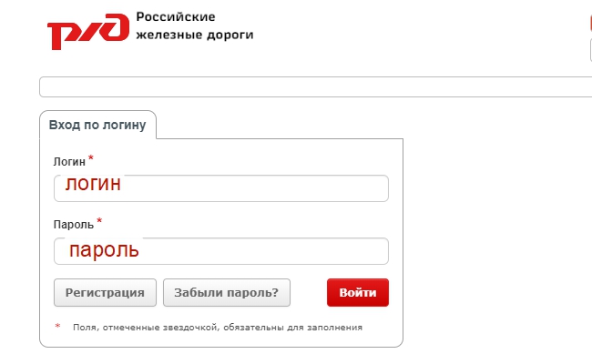Click the red asterisk beside 'Пароль'
592x364 pixels.
pyautogui.click(x=99, y=221)
